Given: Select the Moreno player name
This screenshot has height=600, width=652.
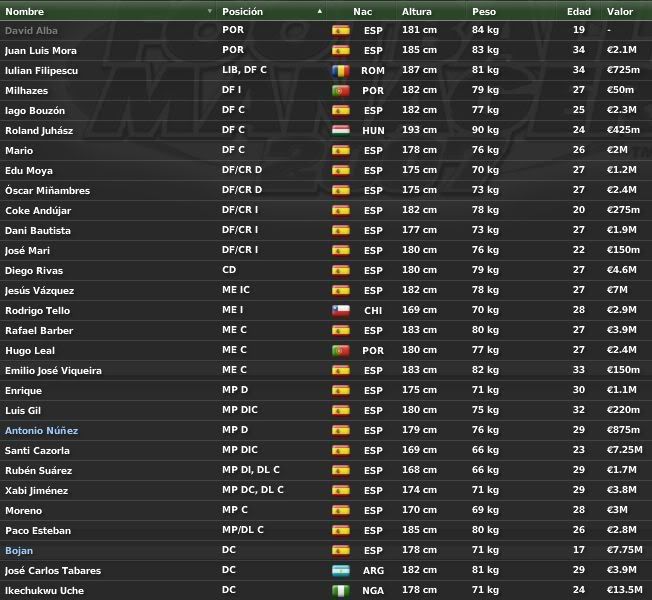Looking at the screenshot, I should coord(23,511).
